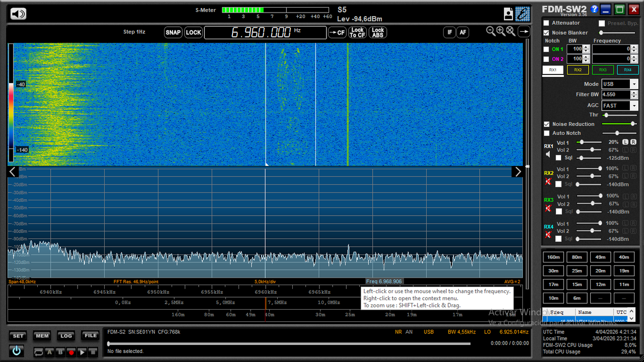Switch to the RX3 tab
The width and height of the screenshot is (644, 362).
pyautogui.click(x=603, y=70)
